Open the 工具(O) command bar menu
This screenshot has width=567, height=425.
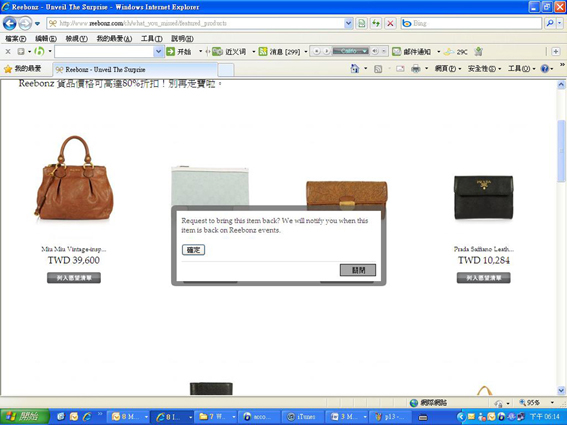[521, 69]
